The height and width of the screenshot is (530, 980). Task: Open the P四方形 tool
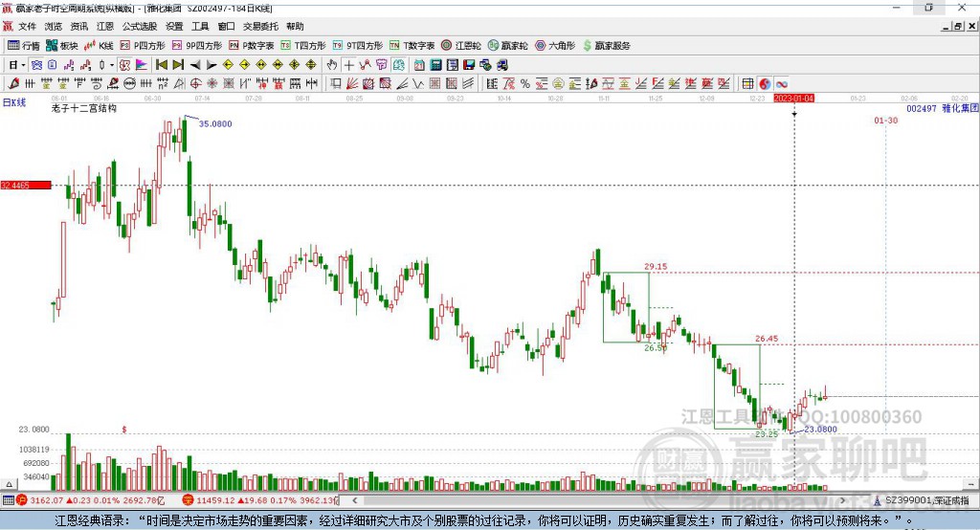coord(143,46)
